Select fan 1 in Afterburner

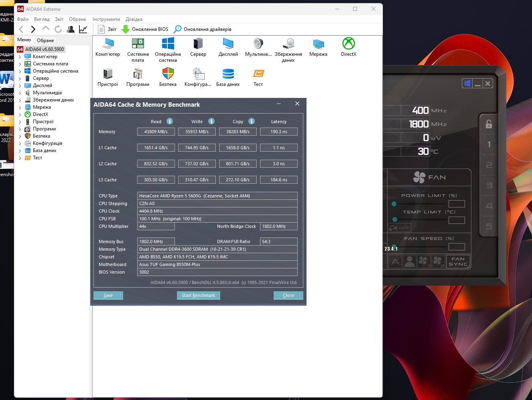coord(424,262)
